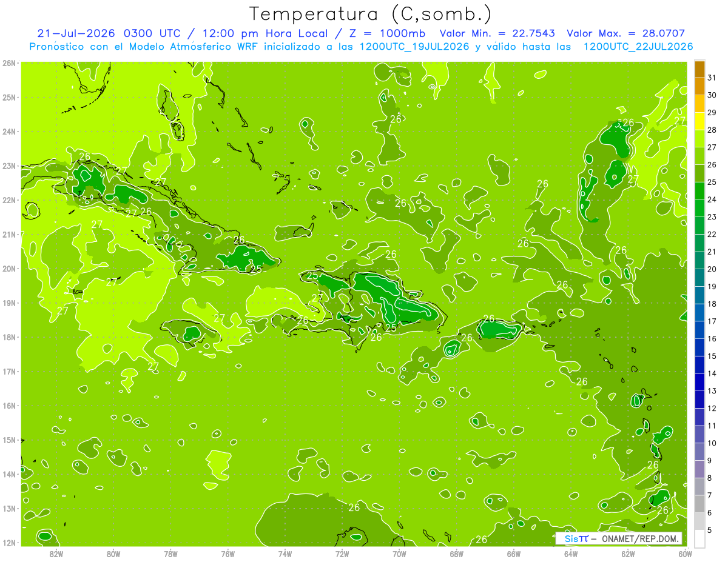The width and height of the screenshot is (728, 562).
Task: Click the colorbar label '13'
Action: tap(712, 390)
